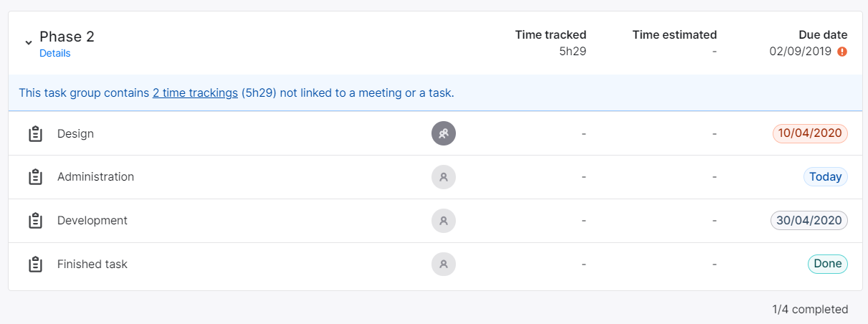Open the 2 time trackings link

point(195,92)
